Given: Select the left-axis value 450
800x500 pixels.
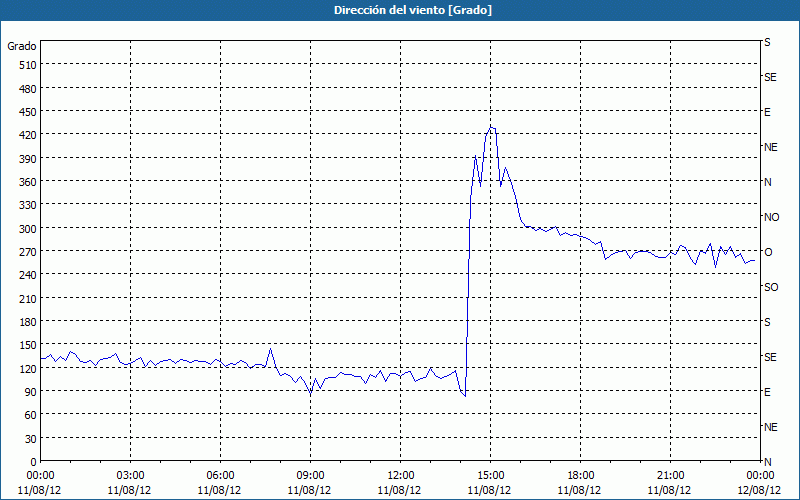Looking at the screenshot, I should coord(28,112).
